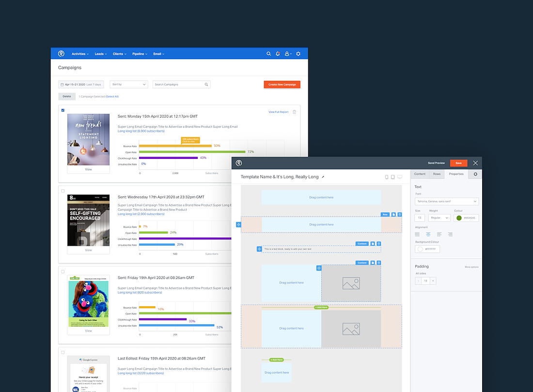Screen dimensions: 533x392
Task: Set text alignment to justify
Action: click(417, 234)
